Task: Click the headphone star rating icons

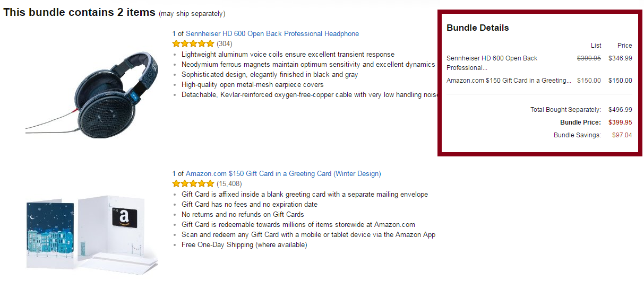Action: point(193,43)
